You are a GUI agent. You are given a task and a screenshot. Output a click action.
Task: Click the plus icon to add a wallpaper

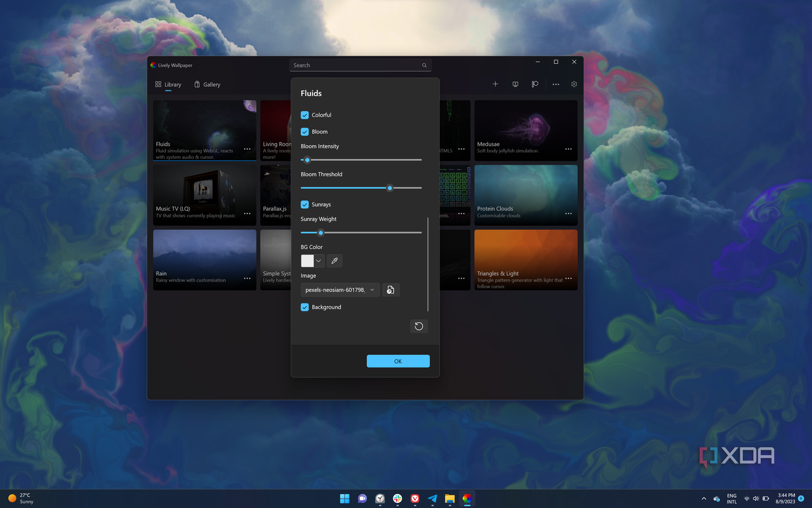coord(495,84)
